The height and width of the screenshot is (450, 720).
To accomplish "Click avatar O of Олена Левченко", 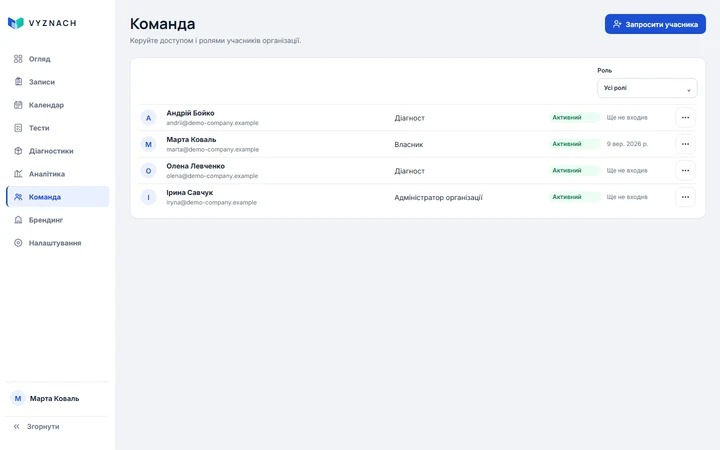I will click(148, 171).
